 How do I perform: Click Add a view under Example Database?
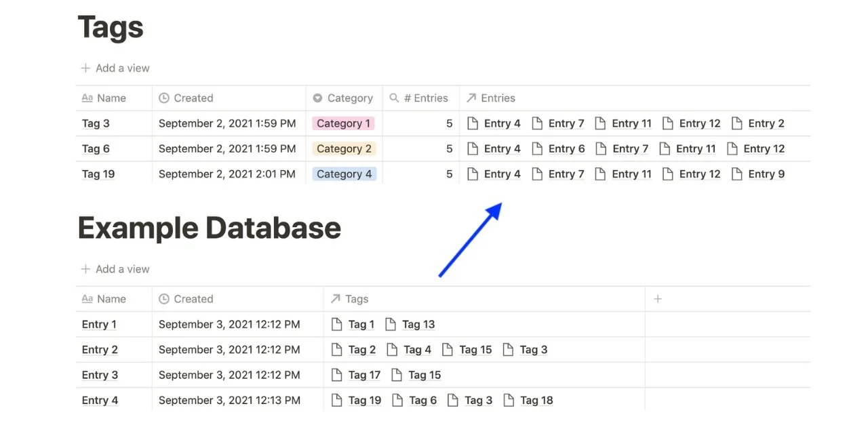click(x=115, y=268)
